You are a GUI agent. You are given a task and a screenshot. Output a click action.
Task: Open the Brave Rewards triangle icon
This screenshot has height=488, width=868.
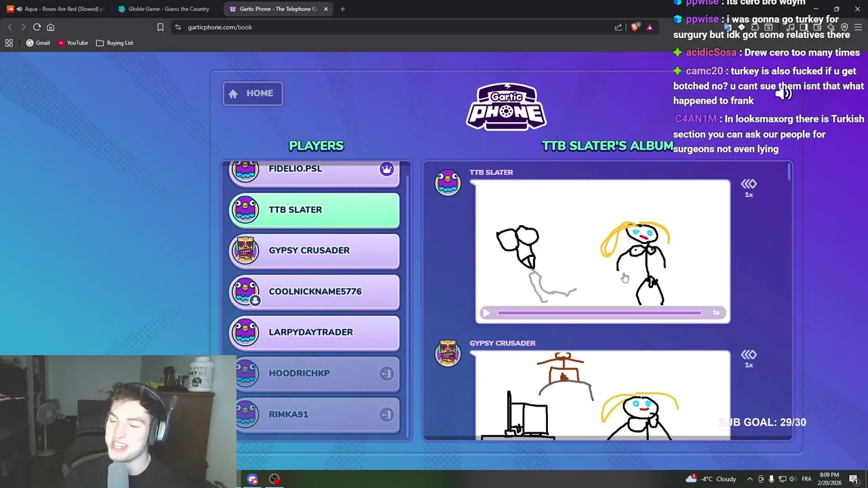point(650,27)
